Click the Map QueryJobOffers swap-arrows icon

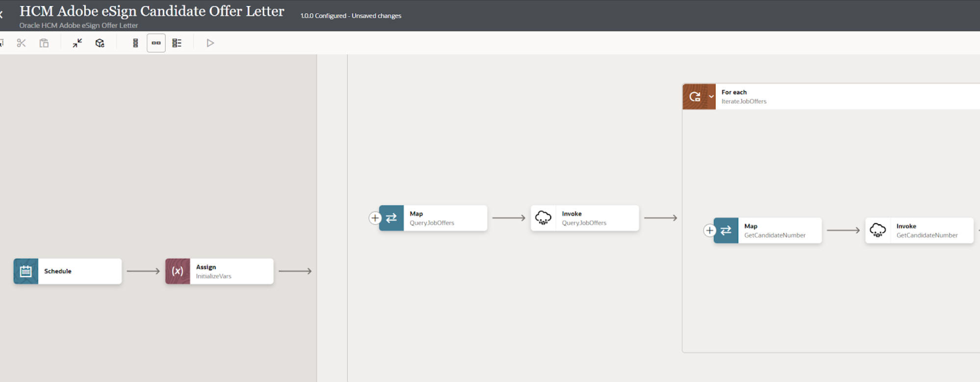pyautogui.click(x=391, y=218)
